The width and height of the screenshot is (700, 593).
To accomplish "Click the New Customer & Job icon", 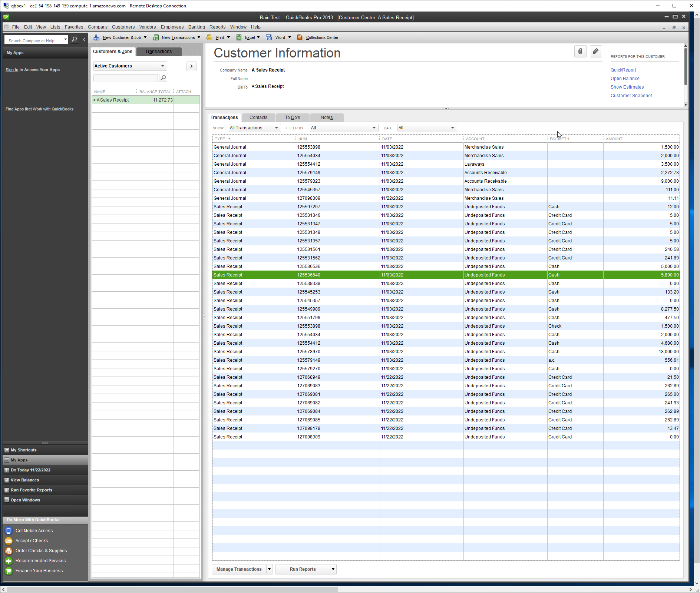I will [96, 37].
